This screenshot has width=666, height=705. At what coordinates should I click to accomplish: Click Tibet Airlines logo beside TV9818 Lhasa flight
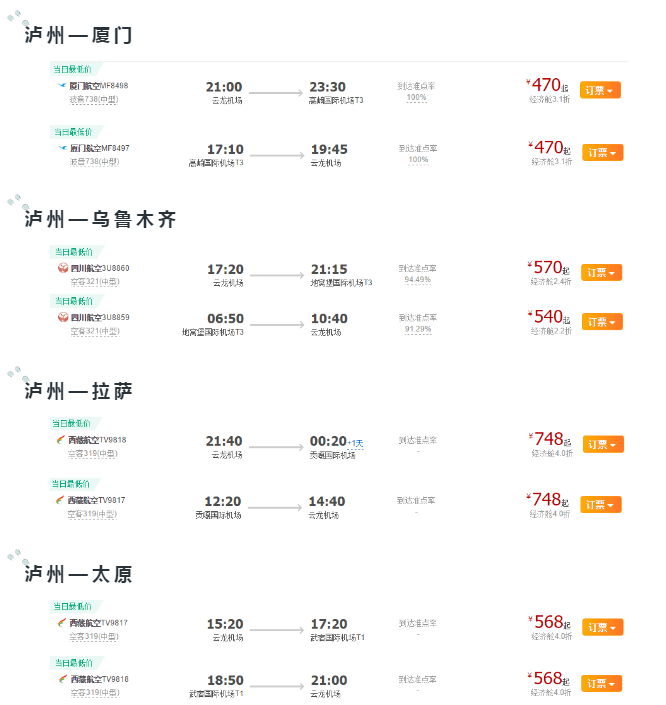pos(61,440)
